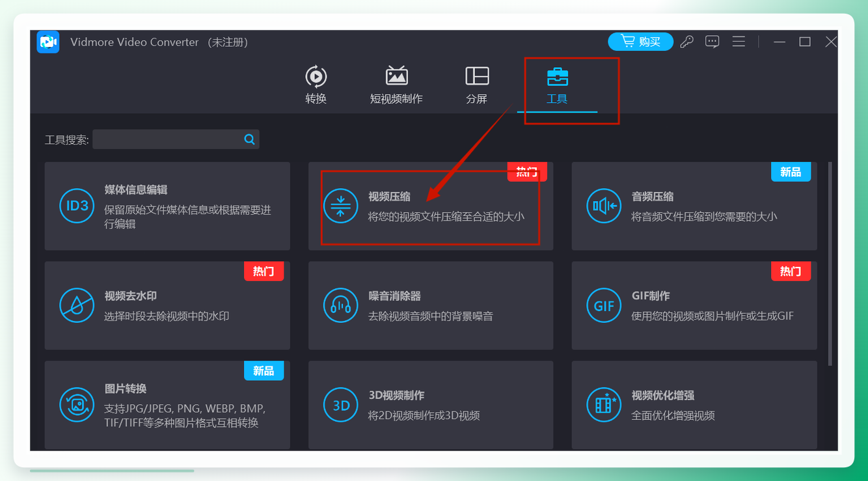
Task: Click description 使用您的视频或图片制作或生成GIF
Action: click(x=712, y=316)
